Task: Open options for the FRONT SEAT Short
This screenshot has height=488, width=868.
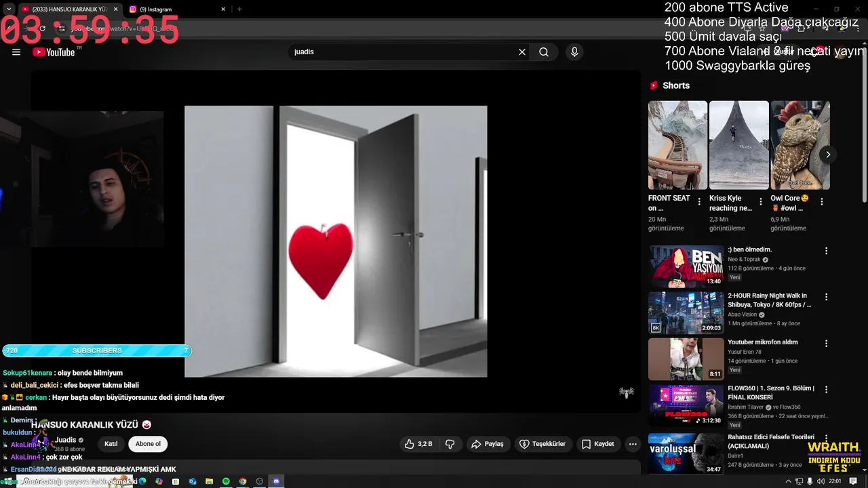Action: [x=699, y=202]
